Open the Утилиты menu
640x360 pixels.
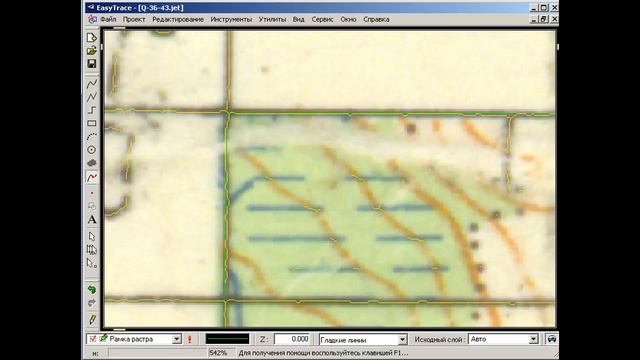[272, 19]
